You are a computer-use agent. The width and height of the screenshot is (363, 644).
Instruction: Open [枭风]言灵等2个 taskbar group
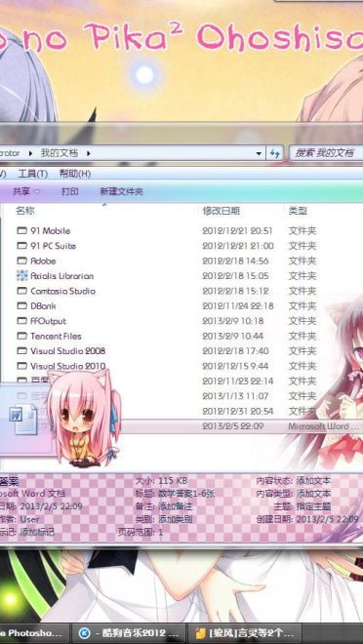245,633
